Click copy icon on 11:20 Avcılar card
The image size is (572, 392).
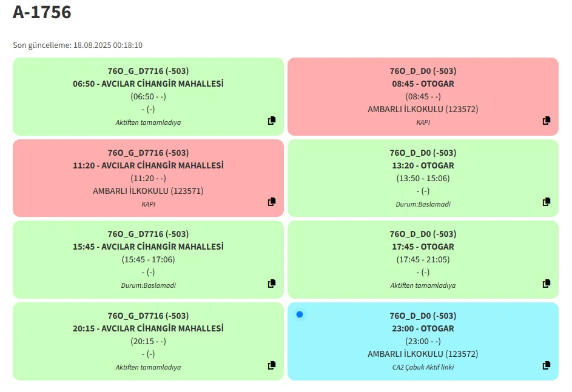tap(272, 202)
